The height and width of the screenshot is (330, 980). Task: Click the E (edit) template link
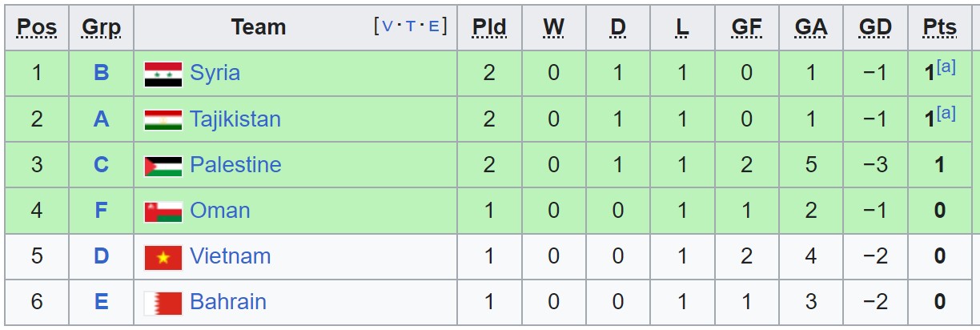[x=434, y=26]
